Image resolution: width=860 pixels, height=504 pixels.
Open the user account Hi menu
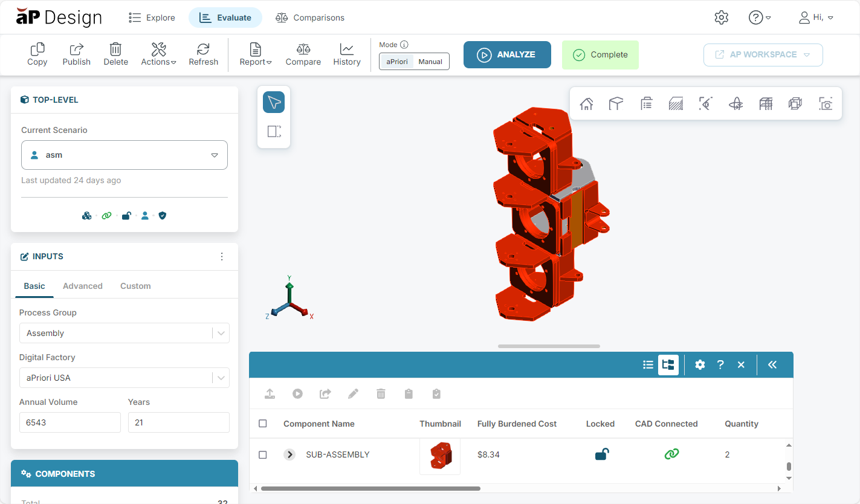click(x=816, y=18)
